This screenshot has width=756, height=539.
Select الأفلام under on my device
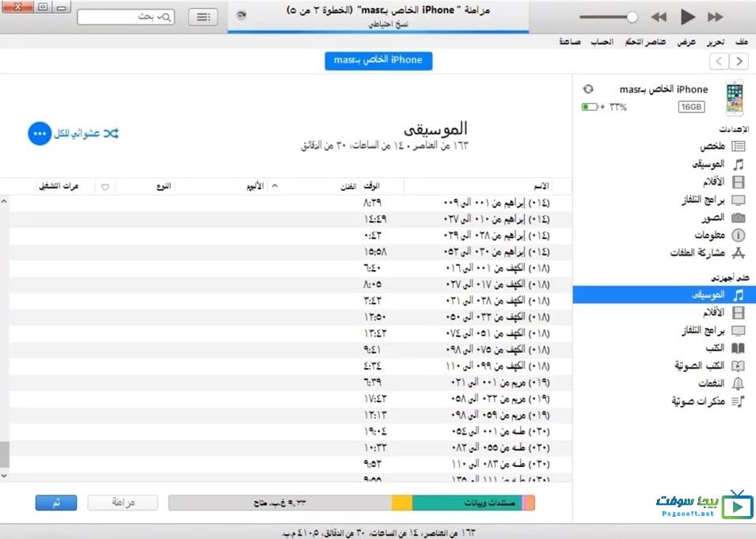click(x=724, y=313)
